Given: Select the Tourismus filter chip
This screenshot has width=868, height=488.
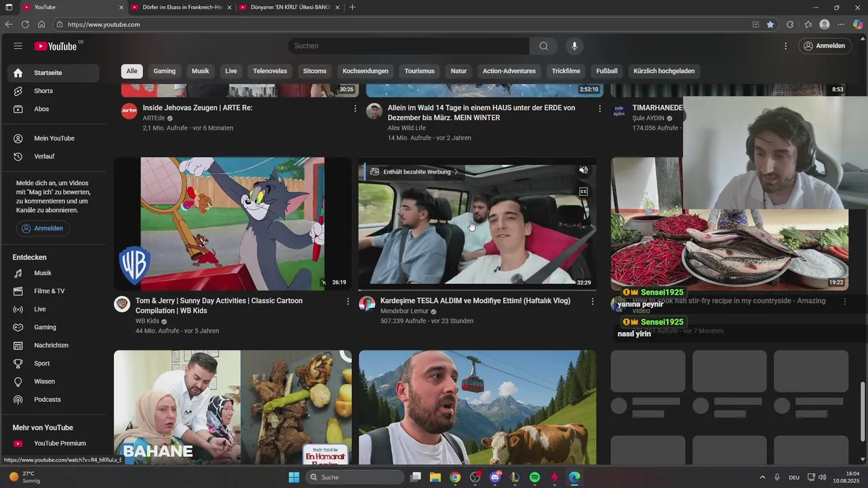Looking at the screenshot, I should click(x=419, y=71).
